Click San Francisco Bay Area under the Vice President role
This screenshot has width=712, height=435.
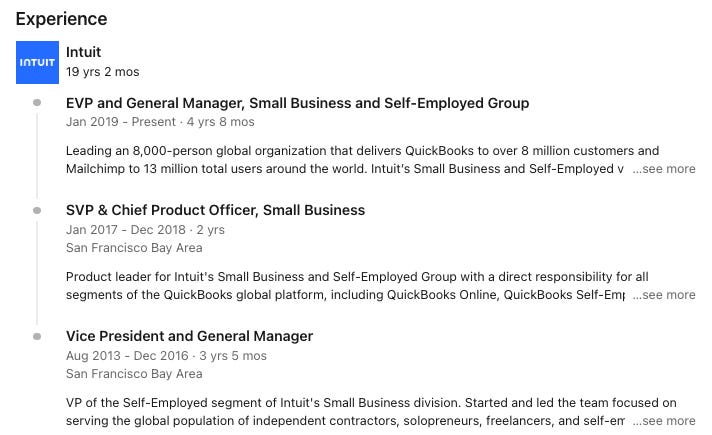134,373
